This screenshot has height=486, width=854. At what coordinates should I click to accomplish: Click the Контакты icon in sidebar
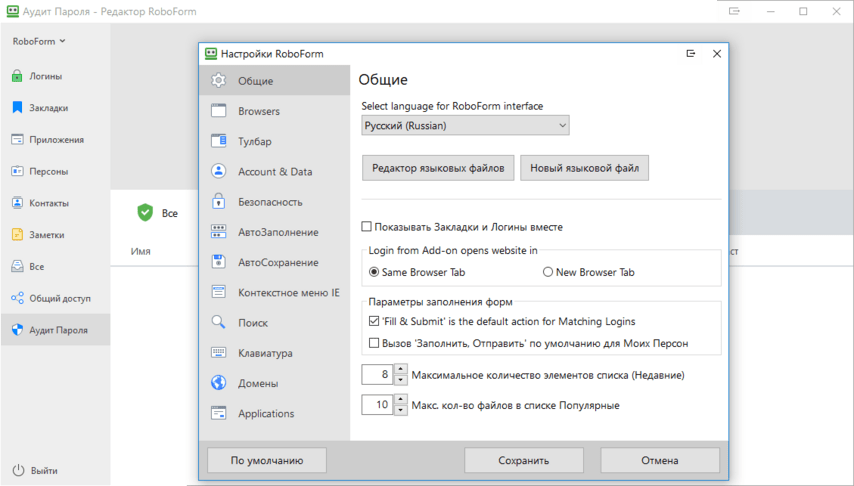point(17,203)
